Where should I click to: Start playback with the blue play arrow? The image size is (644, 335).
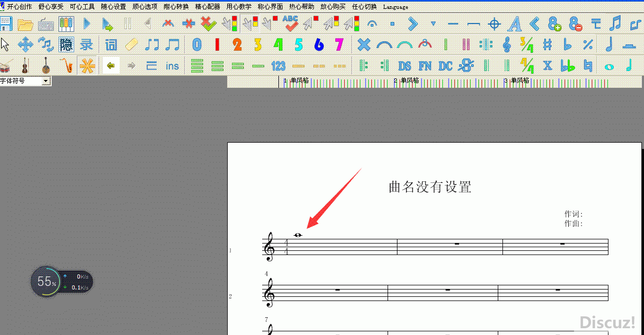[x=87, y=24]
